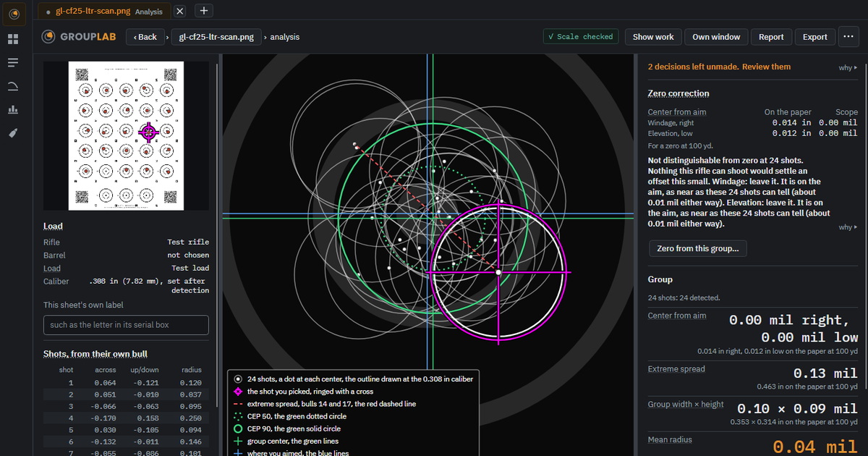868x456 pixels.
Task: Click the Group width × height value
Action: [x=797, y=409]
